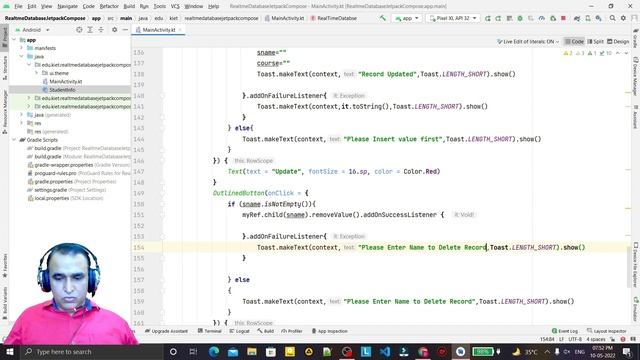Image resolution: width=640 pixels, height=360 pixels.
Task: Collapse the app module node
Action: (x=14, y=40)
